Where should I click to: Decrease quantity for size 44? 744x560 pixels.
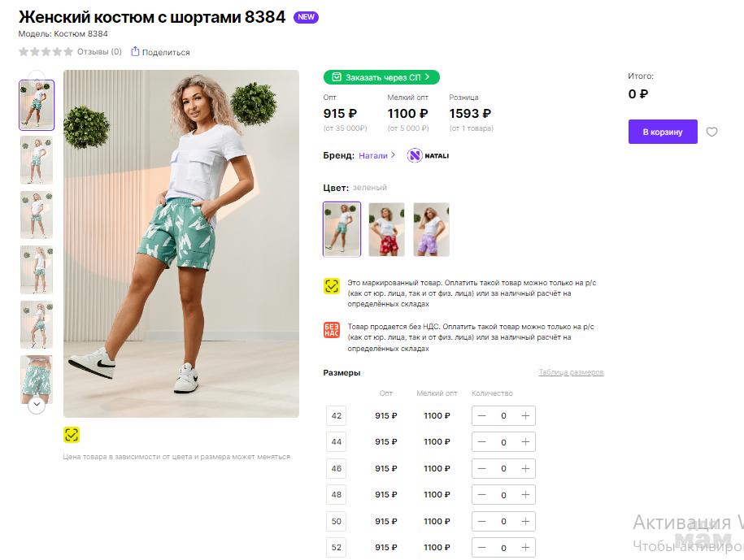(x=482, y=442)
